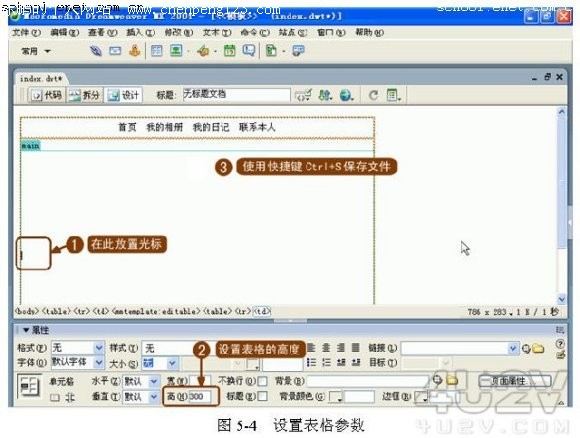Click the 首页 navigation text

127,128
